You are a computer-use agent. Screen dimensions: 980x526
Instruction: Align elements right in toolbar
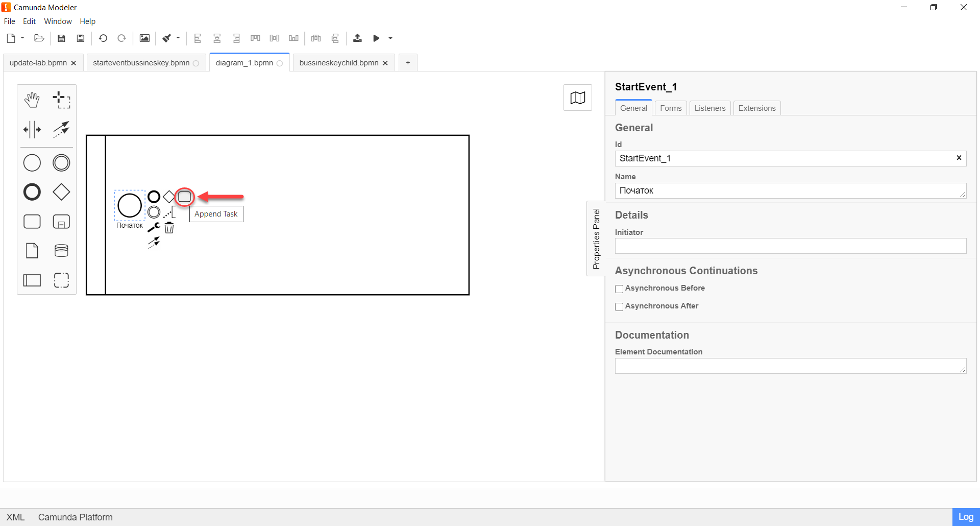point(236,38)
